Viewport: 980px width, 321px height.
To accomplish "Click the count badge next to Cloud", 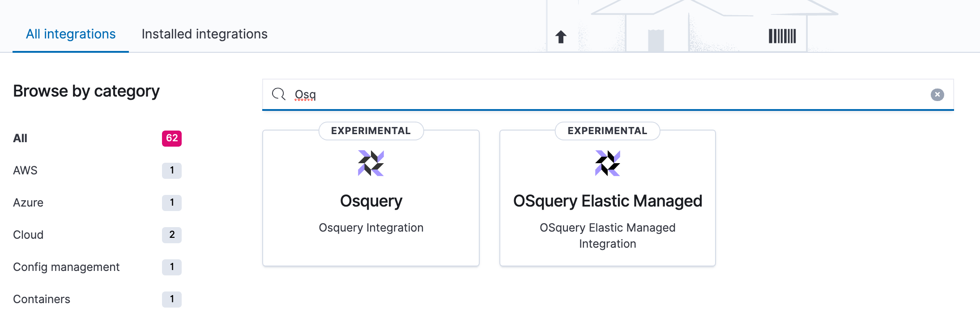I will pos(172,235).
